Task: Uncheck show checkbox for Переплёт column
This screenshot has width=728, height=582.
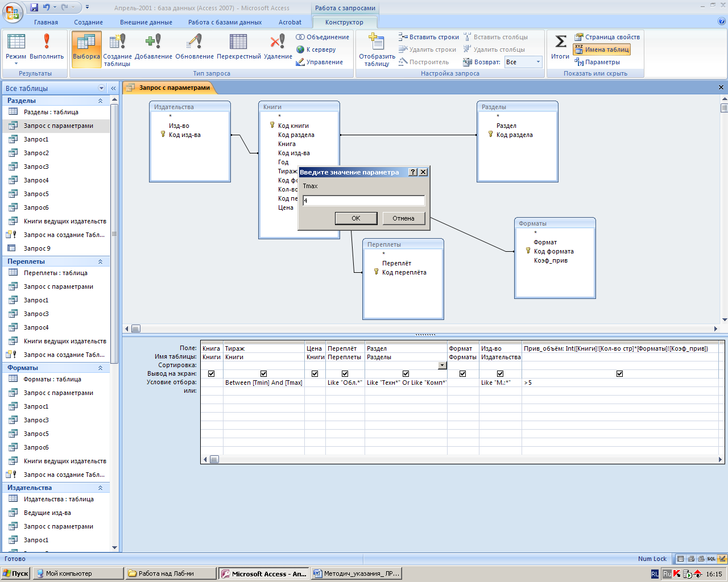Action: 345,373
